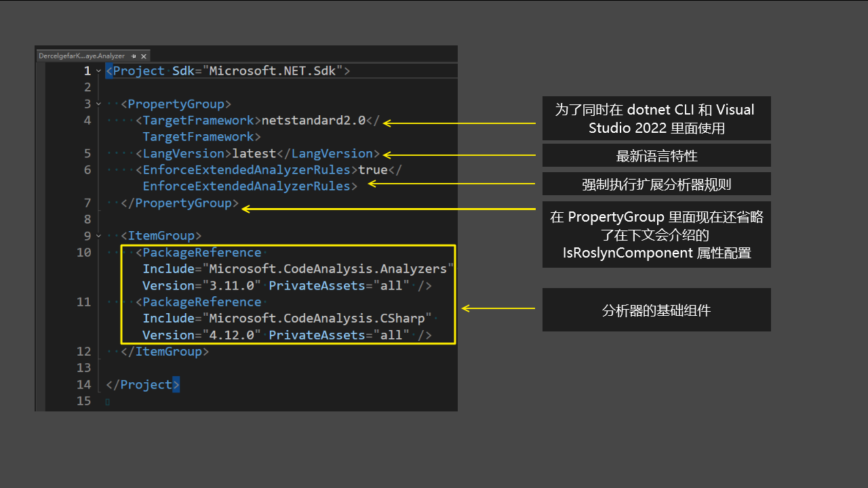Collapse the PropertyGroup element on line 3
The image size is (868, 488).
98,104
